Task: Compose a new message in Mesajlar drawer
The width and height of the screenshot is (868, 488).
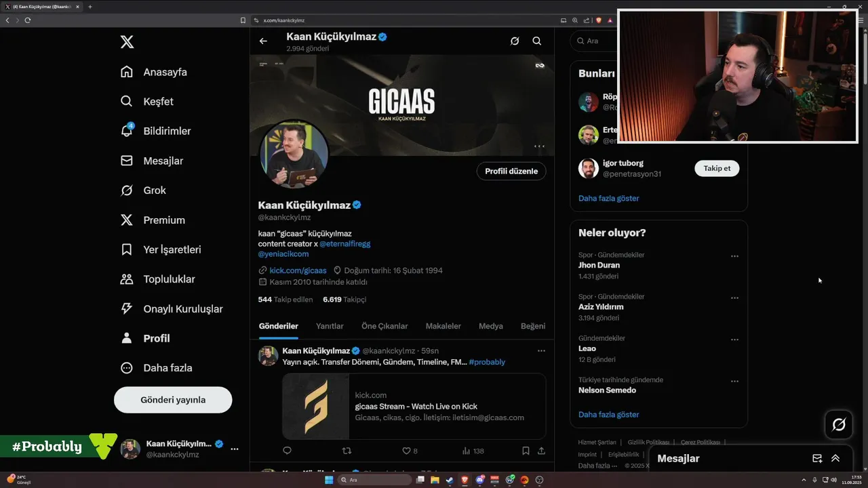Action: pyautogui.click(x=817, y=459)
